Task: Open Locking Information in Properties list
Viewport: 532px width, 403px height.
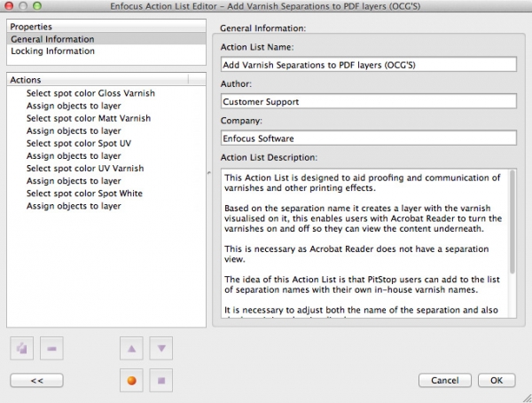Action: 52,51
